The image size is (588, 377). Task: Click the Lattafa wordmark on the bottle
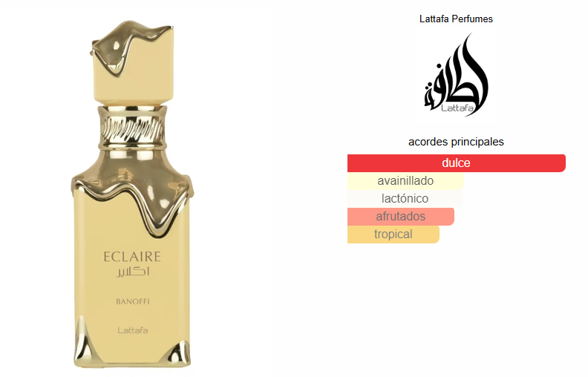point(133,330)
